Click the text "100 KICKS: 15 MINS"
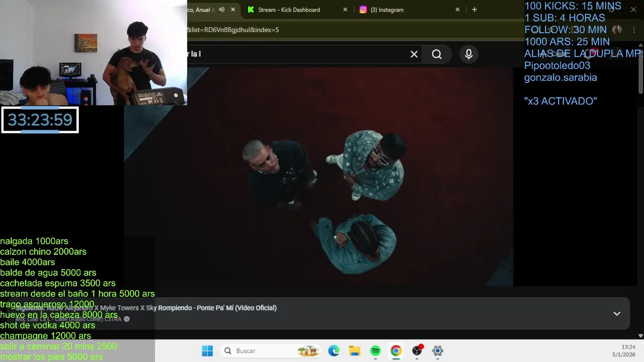Screen dimensions: 644x362 coord(573,6)
